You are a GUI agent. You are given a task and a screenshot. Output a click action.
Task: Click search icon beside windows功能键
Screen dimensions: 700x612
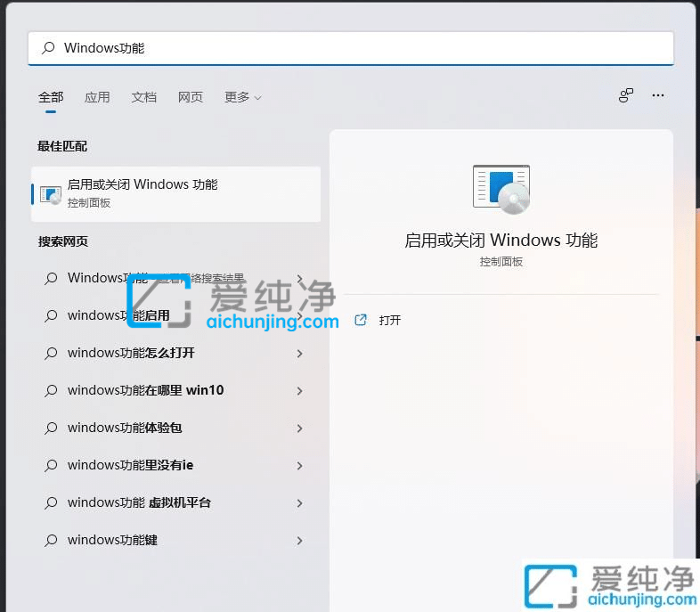pos(51,541)
